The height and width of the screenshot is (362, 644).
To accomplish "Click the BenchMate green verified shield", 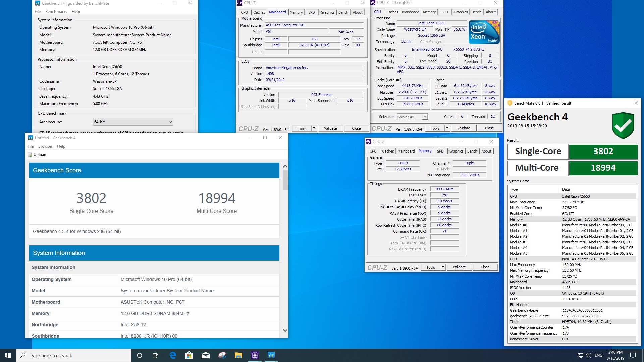I will (623, 125).
